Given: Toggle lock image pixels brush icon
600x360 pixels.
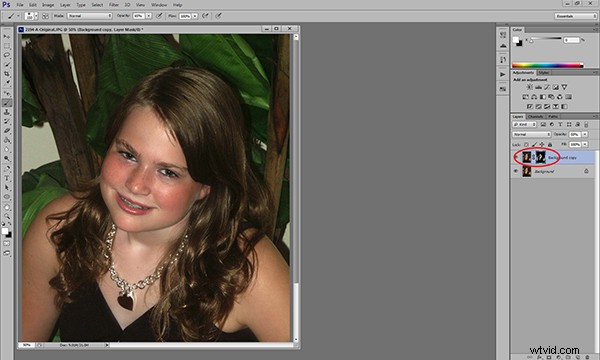Looking at the screenshot, I should (x=534, y=145).
